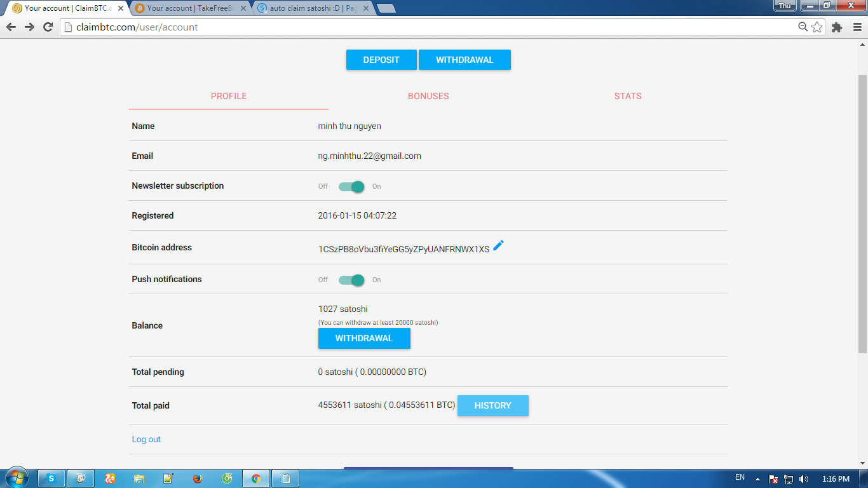
Task: Select the Bitcoin address text 1CSzPB8oVbu3fiYeGG5yZPyUANFRNWX1XS
Action: tap(403, 249)
